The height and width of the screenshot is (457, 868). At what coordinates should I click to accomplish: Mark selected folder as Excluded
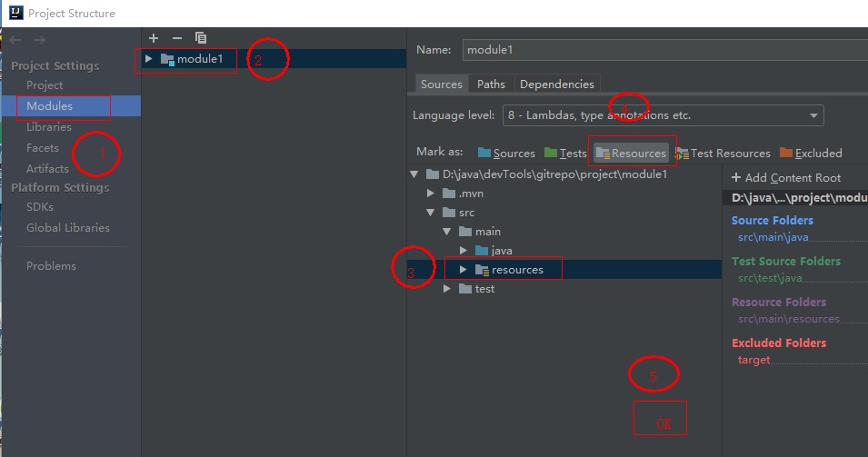[x=811, y=154]
